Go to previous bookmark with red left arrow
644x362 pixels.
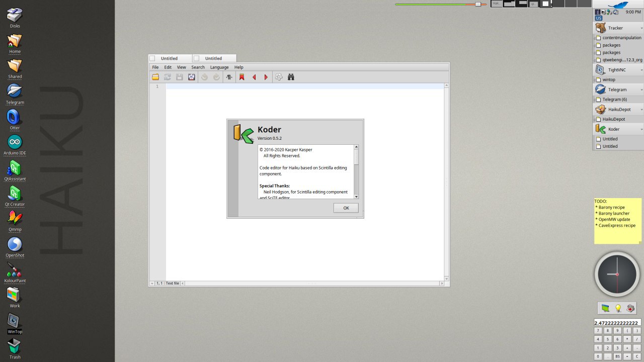point(254,77)
